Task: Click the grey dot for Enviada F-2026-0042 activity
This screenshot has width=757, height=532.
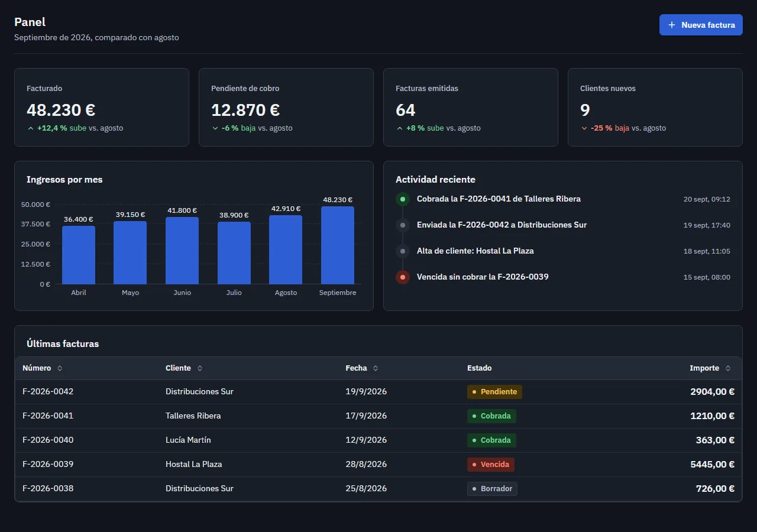Action: point(403,225)
